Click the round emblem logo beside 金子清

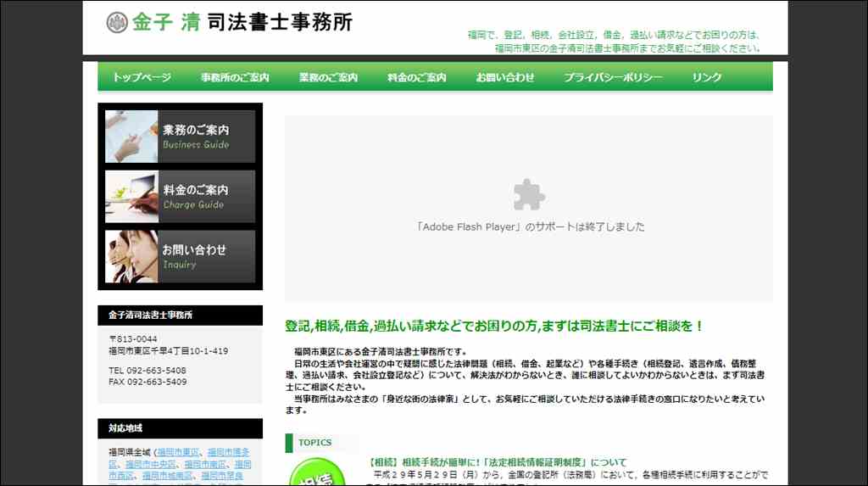point(117,23)
